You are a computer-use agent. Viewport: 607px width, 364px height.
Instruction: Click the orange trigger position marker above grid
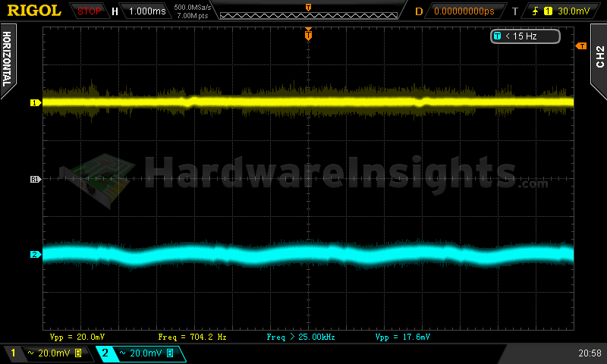pyautogui.click(x=308, y=34)
